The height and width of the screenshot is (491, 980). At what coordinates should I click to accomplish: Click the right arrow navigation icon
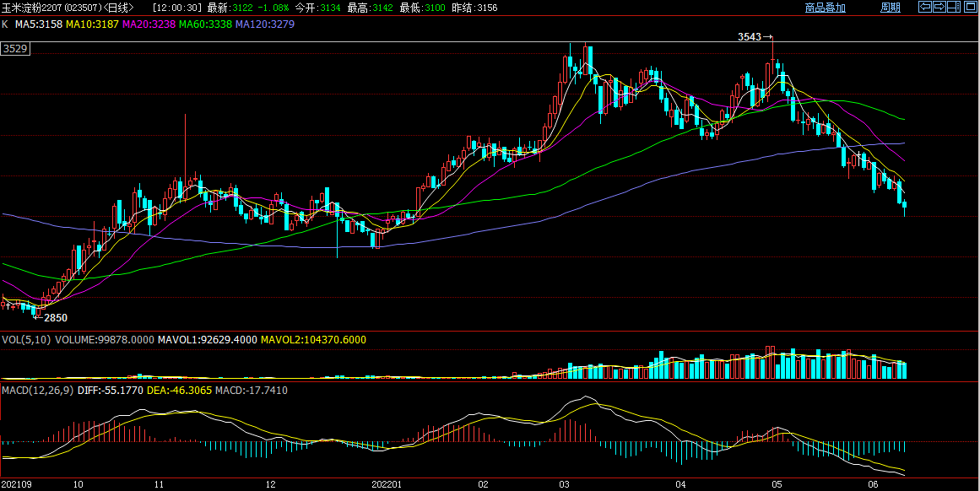tap(939, 8)
